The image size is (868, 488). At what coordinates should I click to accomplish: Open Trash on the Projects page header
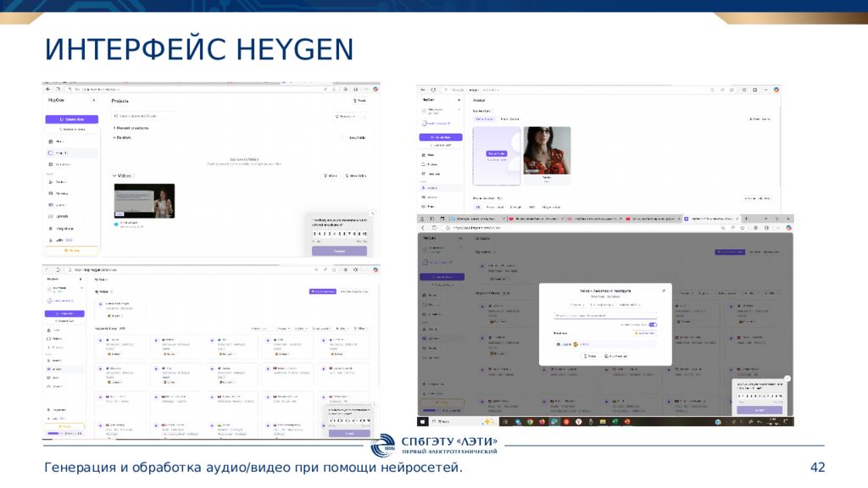pyautogui.click(x=359, y=101)
